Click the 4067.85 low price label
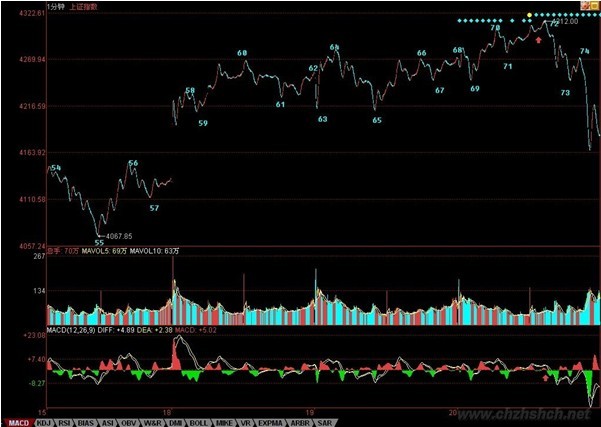This screenshot has height=427, width=601. point(119,236)
